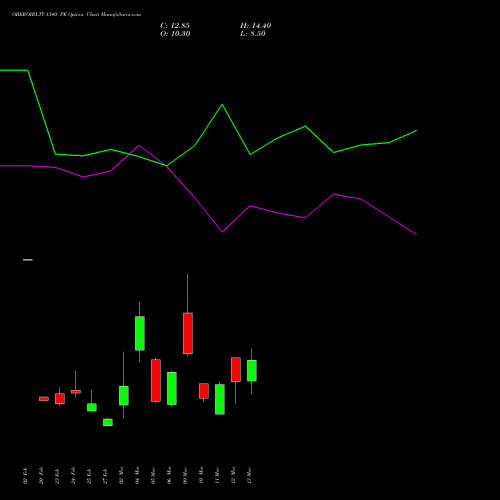Image resolution: width=500 pixels, height=500 pixels.
Task: Click the low price value L: 8.50
Action: pyautogui.click(x=253, y=34)
